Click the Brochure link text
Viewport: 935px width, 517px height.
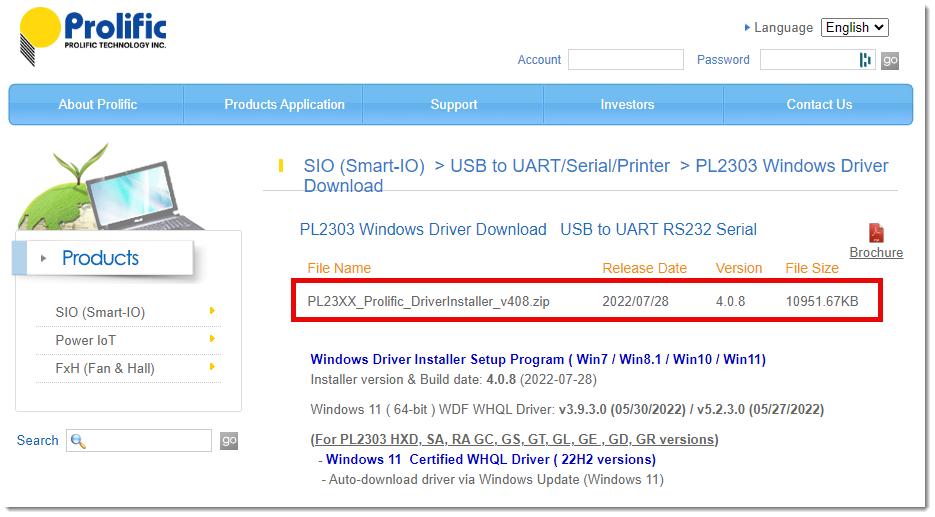click(876, 253)
